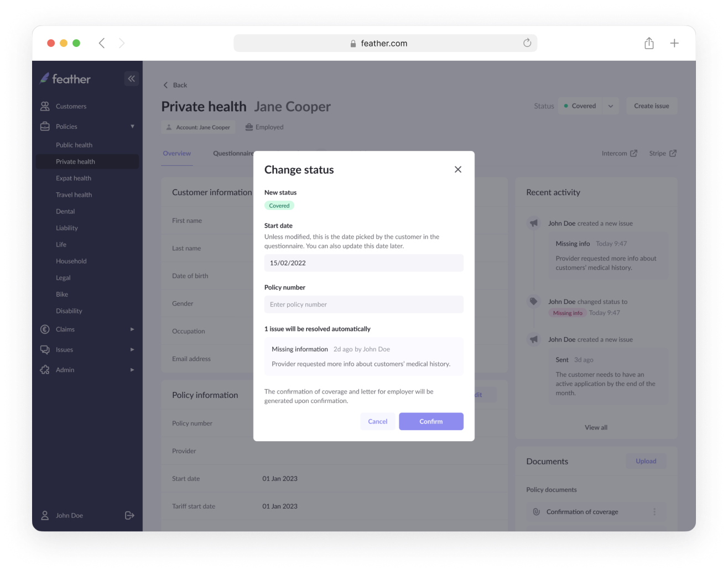Open Customers from the sidebar
Screen dimensions: 728x571
(x=71, y=106)
